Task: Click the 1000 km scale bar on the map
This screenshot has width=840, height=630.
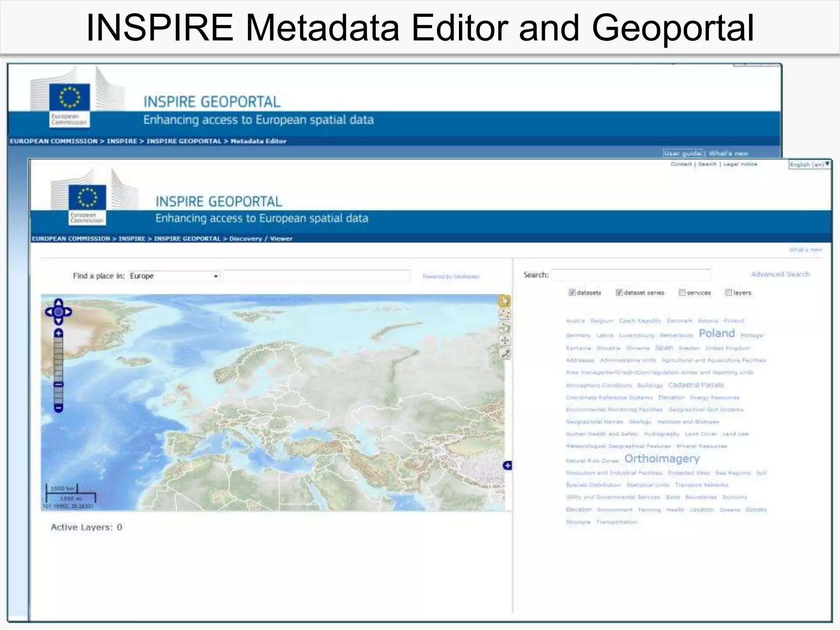Action: [x=62, y=488]
